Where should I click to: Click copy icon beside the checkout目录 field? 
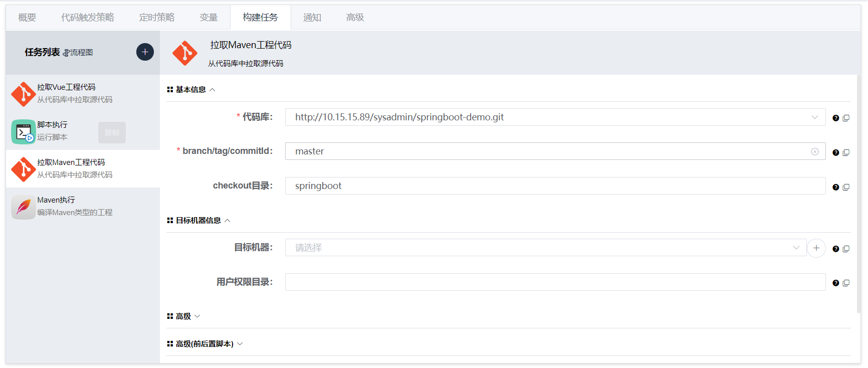pos(846,187)
